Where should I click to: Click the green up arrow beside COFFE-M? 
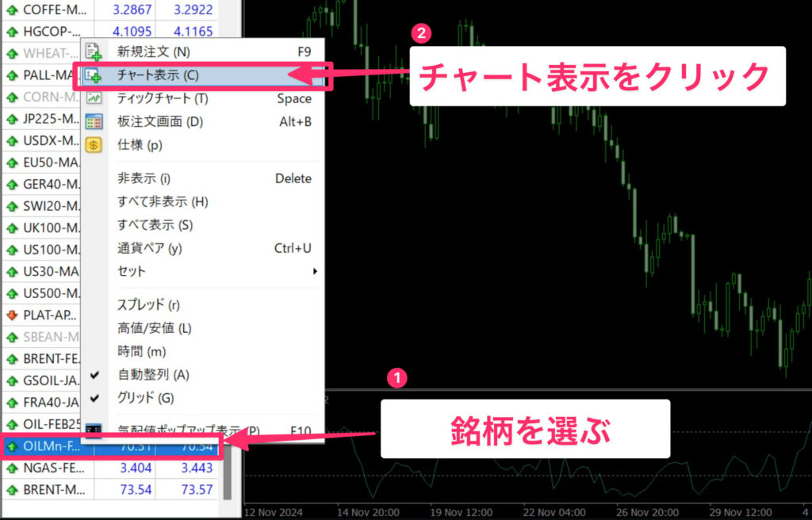coord(11,12)
